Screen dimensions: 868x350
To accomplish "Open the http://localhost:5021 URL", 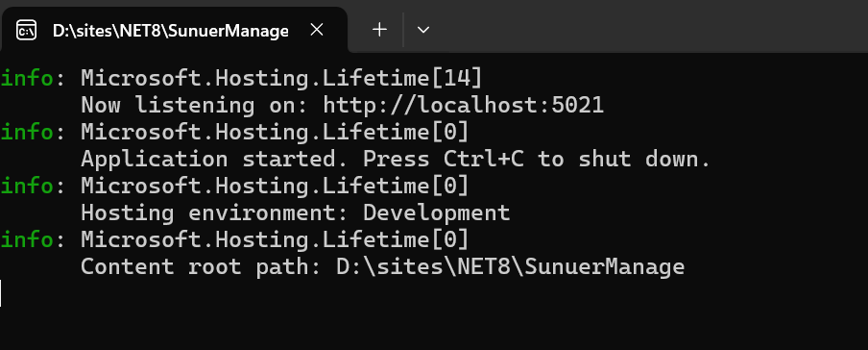I will (x=464, y=105).
